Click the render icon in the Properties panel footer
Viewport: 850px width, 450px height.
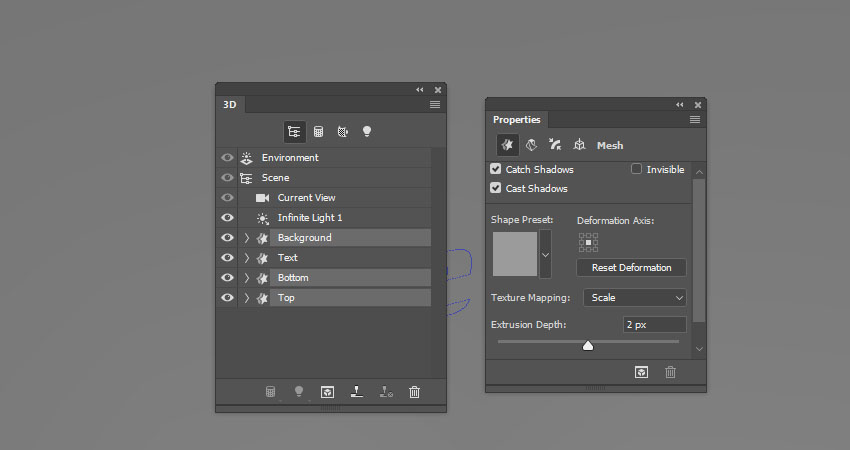point(641,372)
